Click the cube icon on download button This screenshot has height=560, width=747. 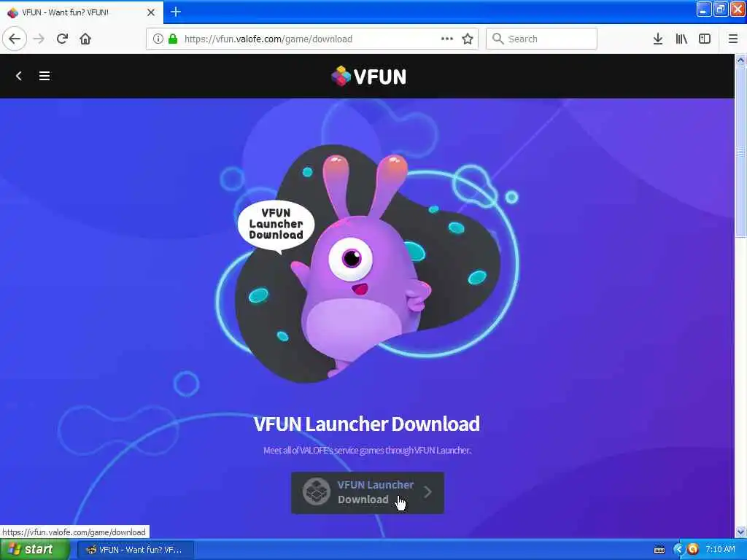pyautogui.click(x=317, y=491)
